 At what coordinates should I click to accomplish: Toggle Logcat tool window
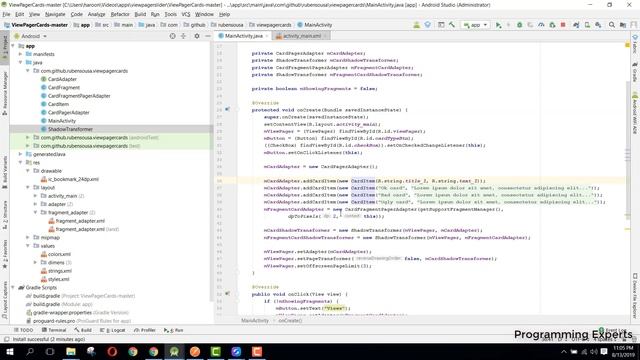coord(113,330)
